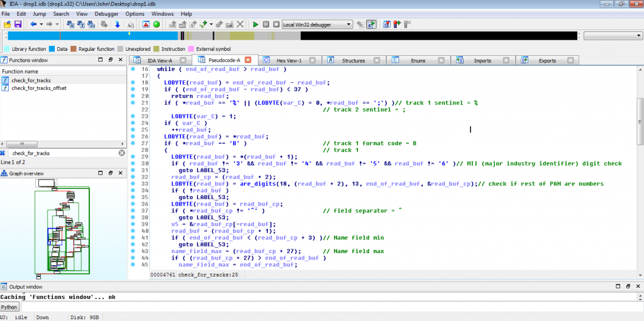Switch to the Hex View-1 tab
Viewport: 644px width, 321px height.
(x=290, y=61)
